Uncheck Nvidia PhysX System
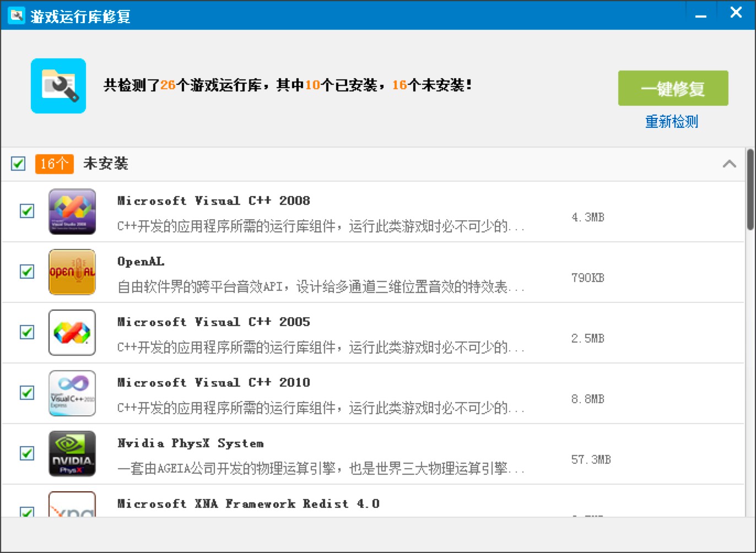Screen dimensions: 756x553 (27, 453)
